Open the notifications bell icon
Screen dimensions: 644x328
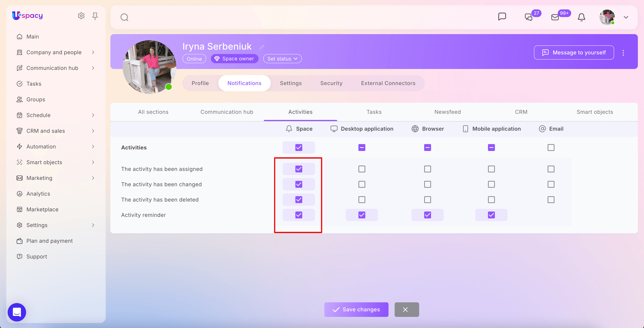pos(582,17)
